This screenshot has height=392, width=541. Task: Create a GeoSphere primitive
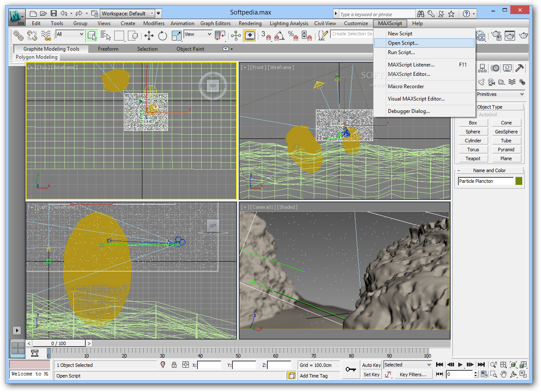click(x=506, y=132)
